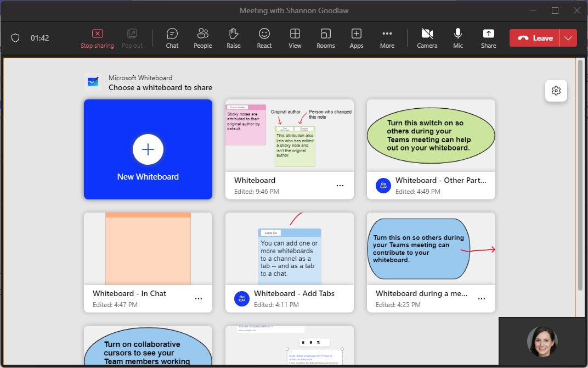Select the Whiteboard - Add Tabs card
Viewport: 588px width, 368px height.
(290, 263)
